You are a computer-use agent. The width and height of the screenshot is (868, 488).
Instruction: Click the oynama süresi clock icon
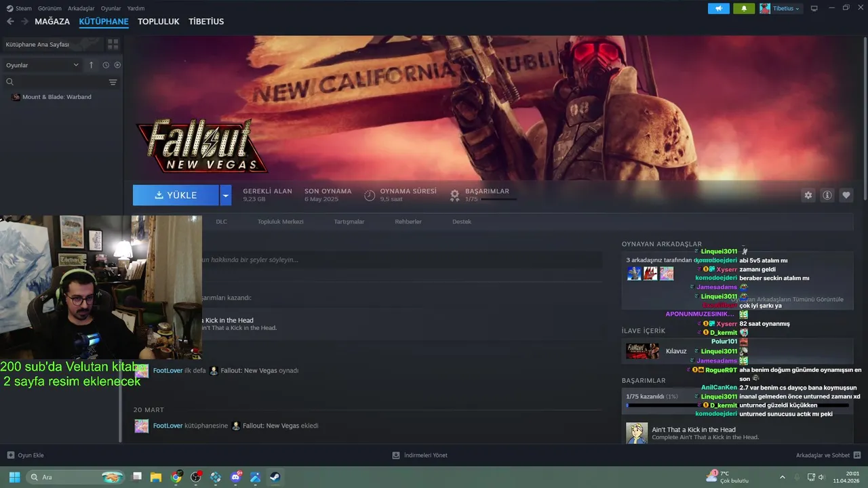(370, 195)
